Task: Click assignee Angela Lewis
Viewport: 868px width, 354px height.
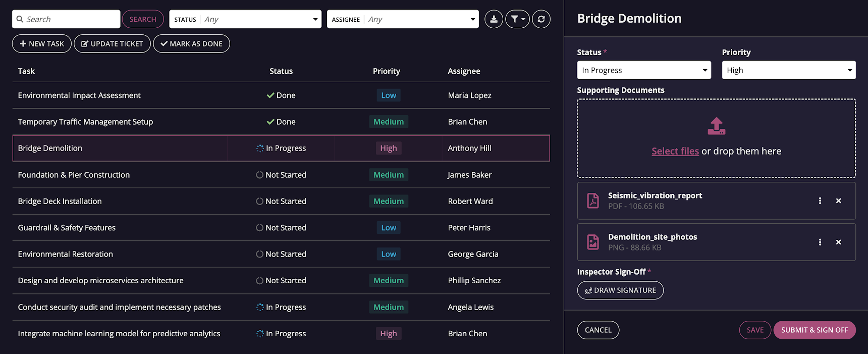Action: (x=470, y=307)
